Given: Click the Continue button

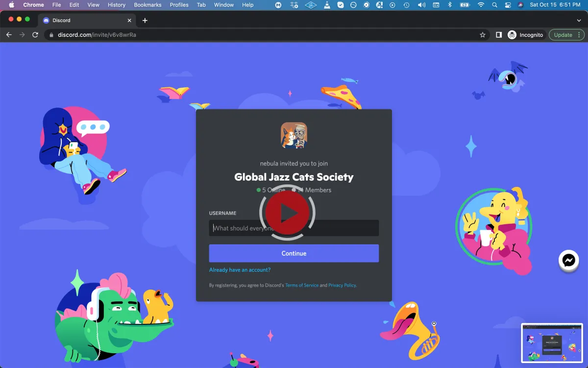Looking at the screenshot, I should (294, 253).
